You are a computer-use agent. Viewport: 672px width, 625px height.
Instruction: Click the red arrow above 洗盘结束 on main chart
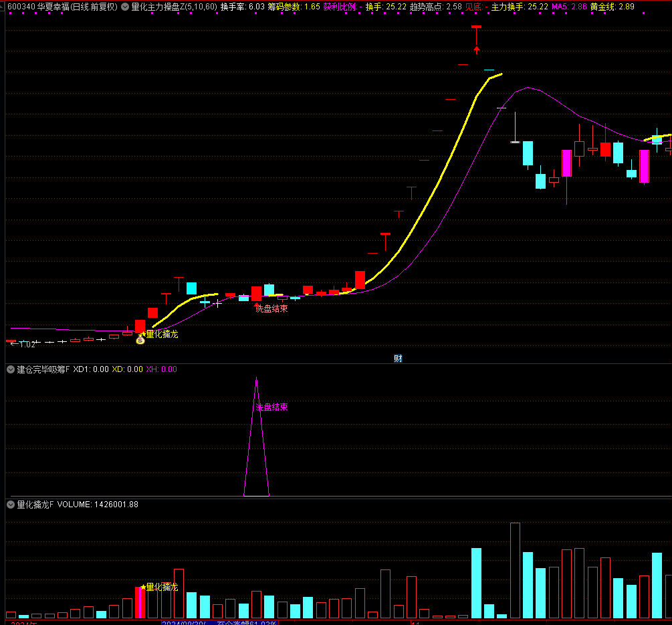[x=257, y=304]
